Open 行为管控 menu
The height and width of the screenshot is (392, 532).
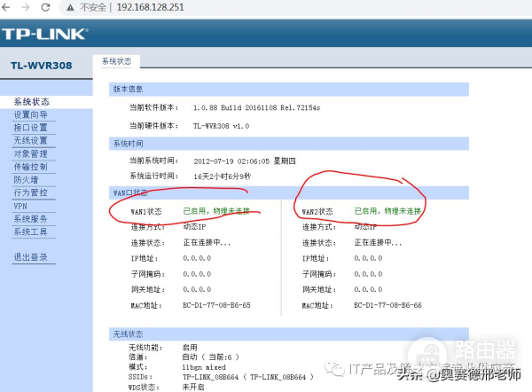click(x=30, y=192)
